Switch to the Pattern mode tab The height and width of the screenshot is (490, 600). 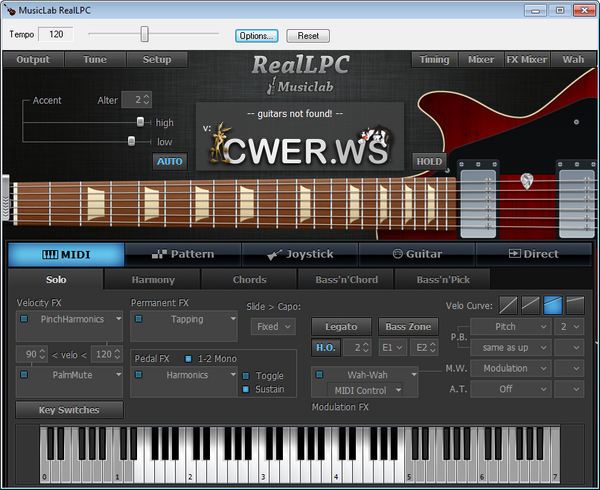[x=183, y=254]
